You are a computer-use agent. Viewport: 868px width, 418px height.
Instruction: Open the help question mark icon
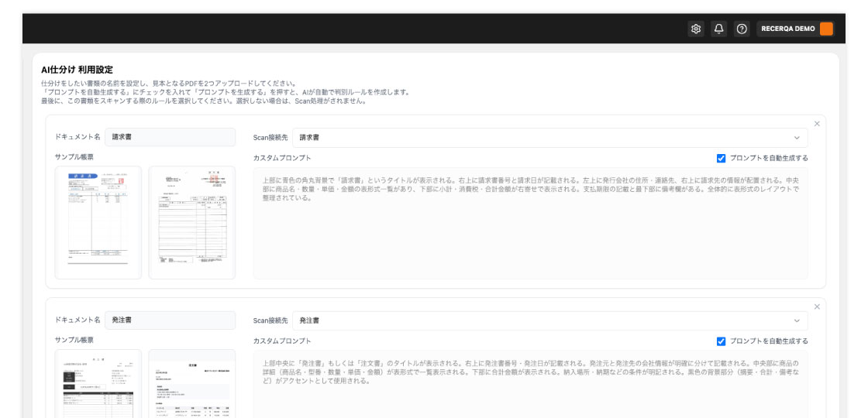coord(742,29)
